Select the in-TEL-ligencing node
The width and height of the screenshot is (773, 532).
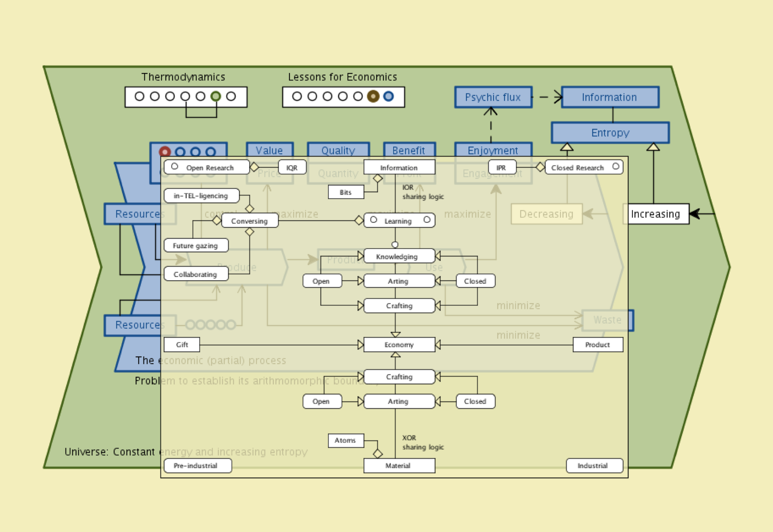click(x=201, y=196)
